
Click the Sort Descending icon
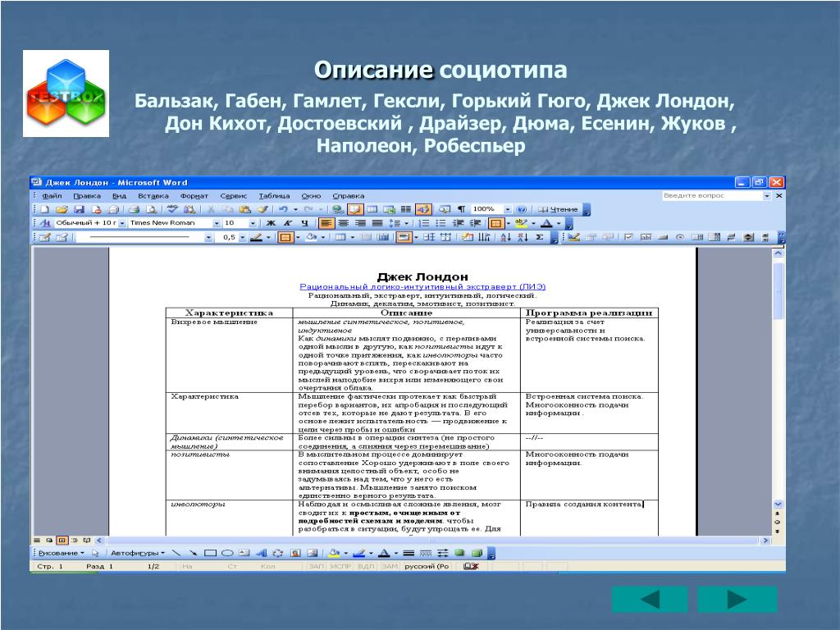pos(523,237)
